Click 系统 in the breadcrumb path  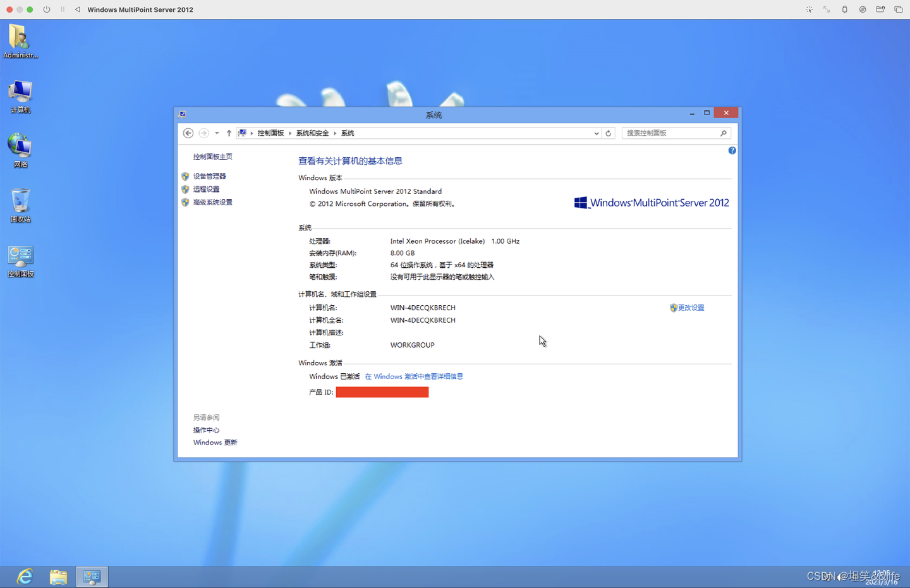pyautogui.click(x=348, y=133)
